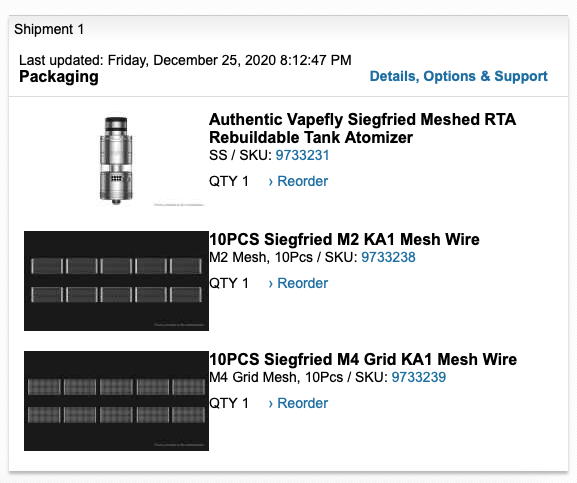Open Details, Options & Support link
Viewport: 577px width, 483px height.
(458, 76)
